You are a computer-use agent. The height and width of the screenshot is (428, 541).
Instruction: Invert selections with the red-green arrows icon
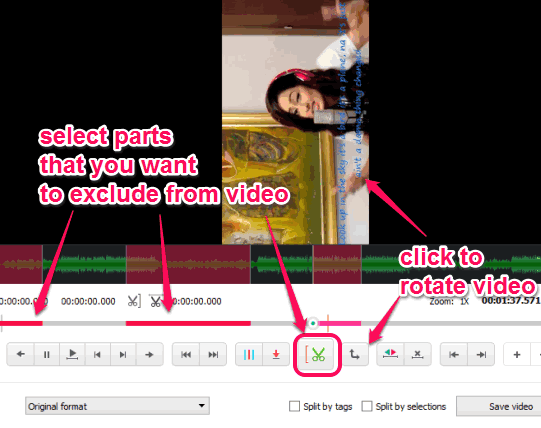pos(390,354)
